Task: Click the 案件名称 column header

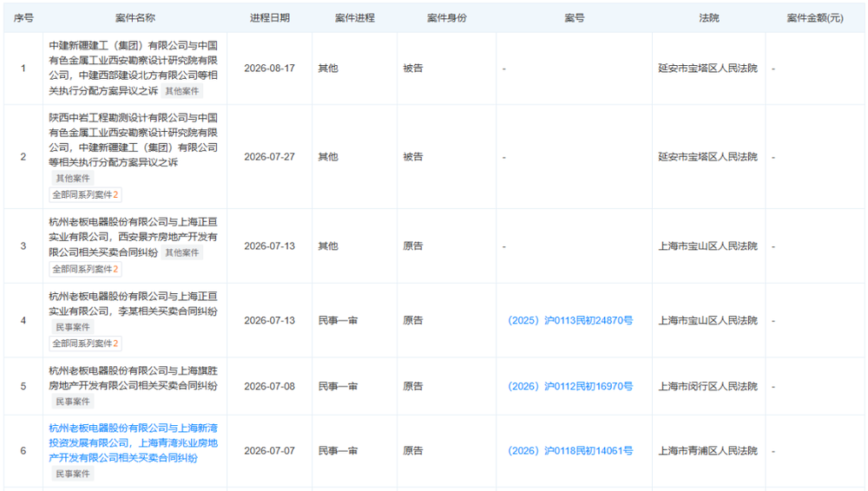Action: click(135, 17)
